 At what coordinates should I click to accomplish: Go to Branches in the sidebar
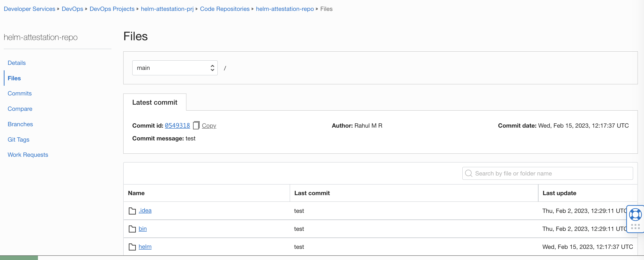coord(20,124)
